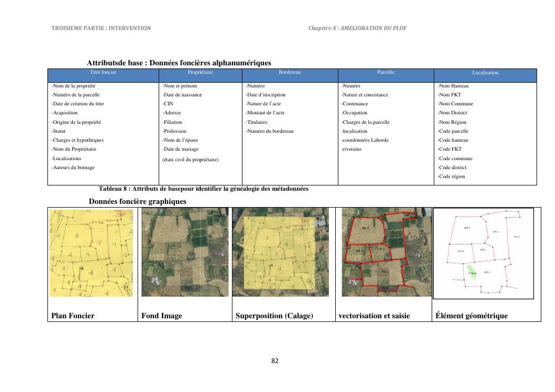Select the 'Tableau 8' caption text
This screenshot has height=392, width=555.
(203, 189)
